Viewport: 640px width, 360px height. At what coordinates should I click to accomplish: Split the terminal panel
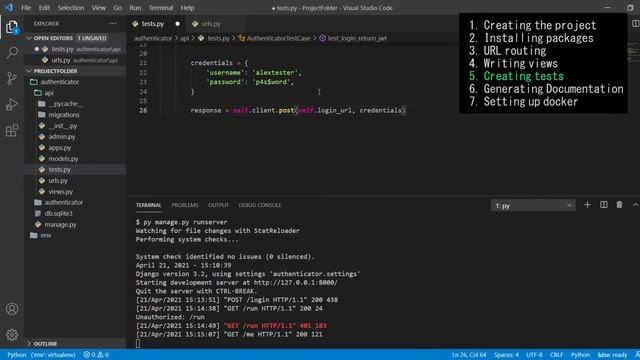604,205
